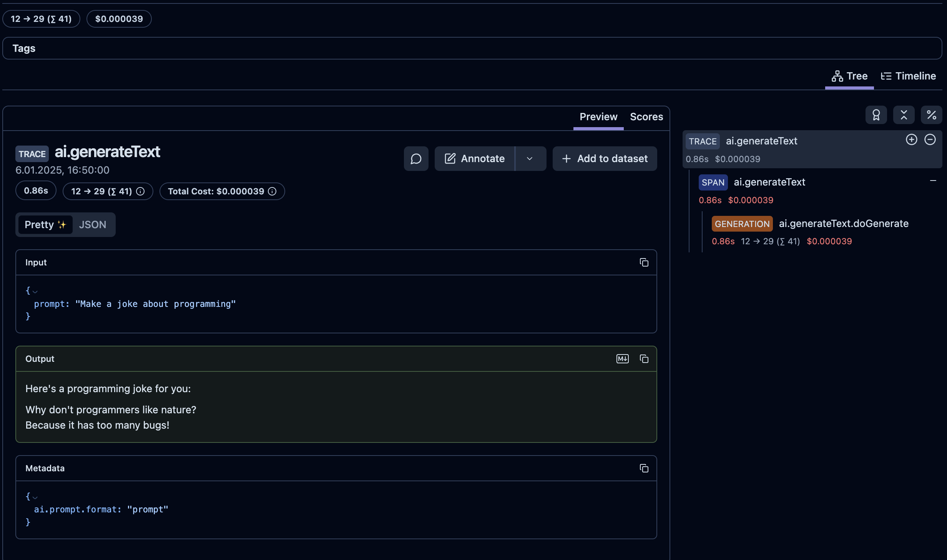Toggle the percent display icon
The image size is (947, 560).
931,115
